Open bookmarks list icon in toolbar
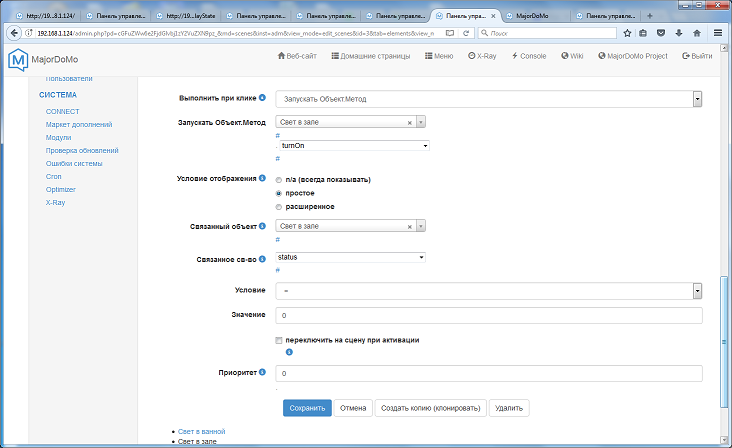The height and width of the screenshot is (448, 732). click(643, 33)
